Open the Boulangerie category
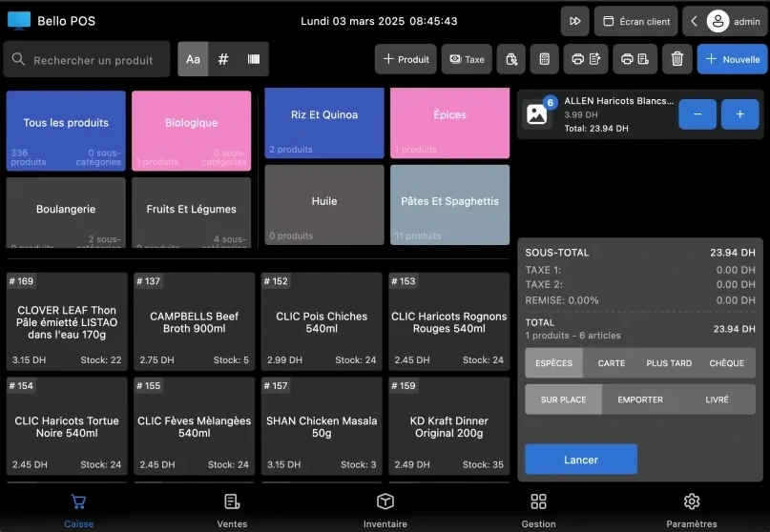 [x=66, y=213]
